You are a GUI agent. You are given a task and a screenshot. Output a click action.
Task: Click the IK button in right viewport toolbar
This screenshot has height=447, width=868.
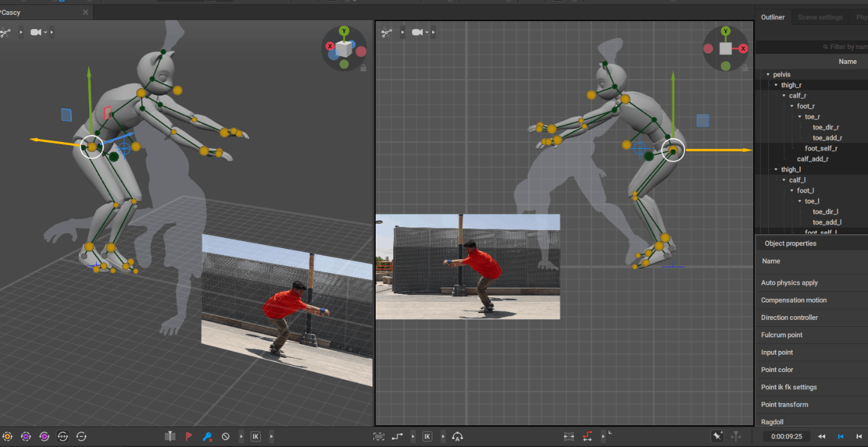click(427, 436)
